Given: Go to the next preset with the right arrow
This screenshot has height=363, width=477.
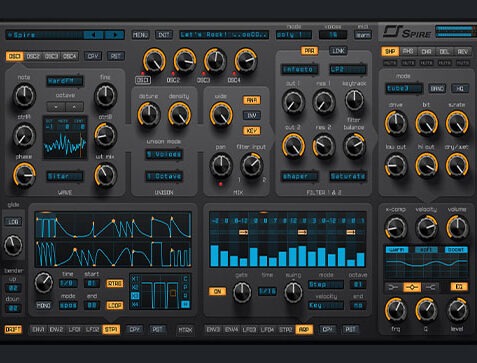Looking at the screenshot, I should (114, 35).
